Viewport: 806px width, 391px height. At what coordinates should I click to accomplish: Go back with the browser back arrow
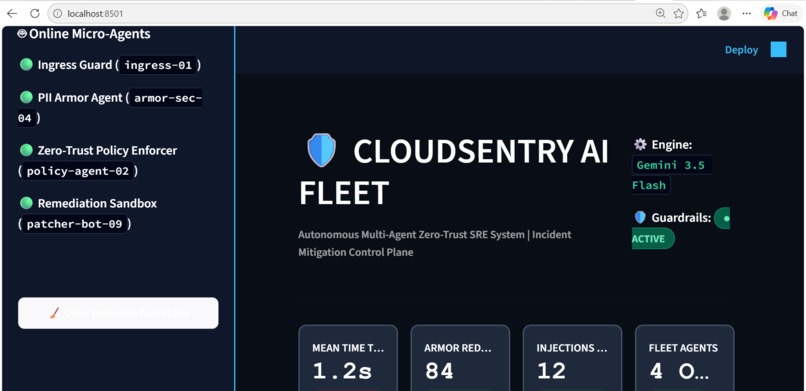click(x=12, y=13)
